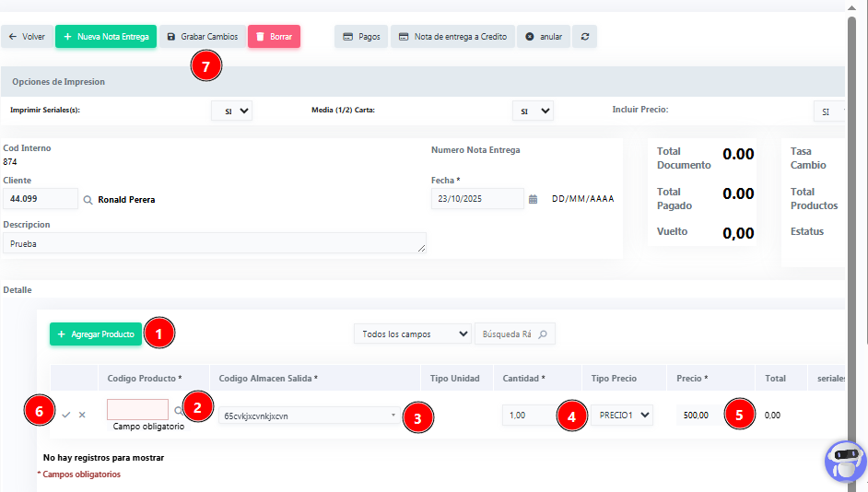The height and width of the screenshot is (492, 868).
Task: Open the Media Carta dropdown
Action: (533, 111)
